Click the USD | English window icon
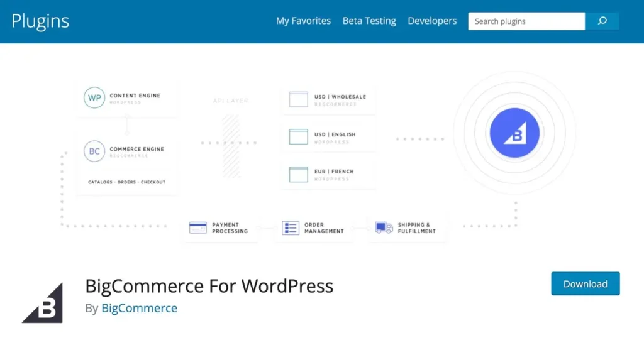The height and width of the screenshot is (345, 644). [x=299, y=136]
